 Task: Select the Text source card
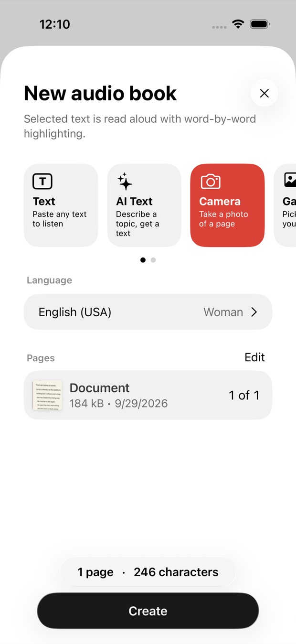pos(61,205)
